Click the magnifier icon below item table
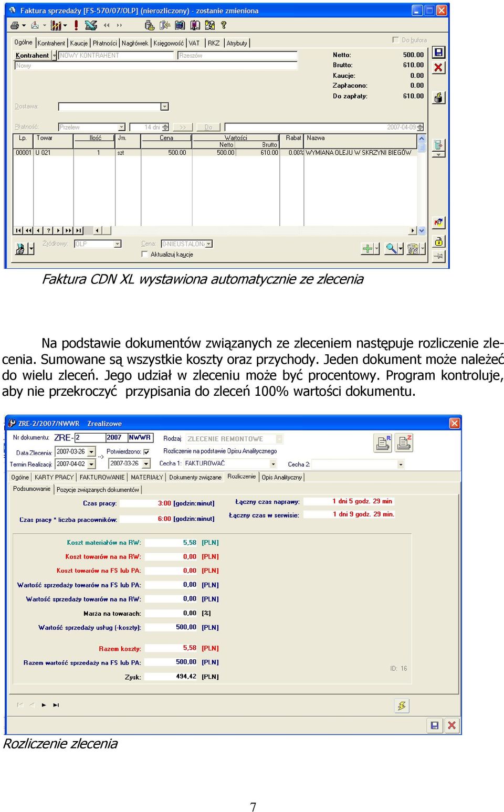 pos(391,248)
